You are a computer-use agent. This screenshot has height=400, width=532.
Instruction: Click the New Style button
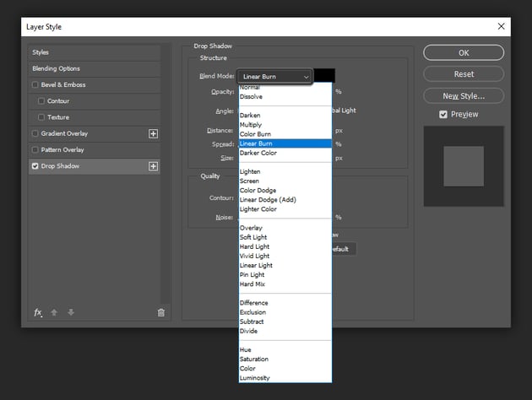(464, 95)
